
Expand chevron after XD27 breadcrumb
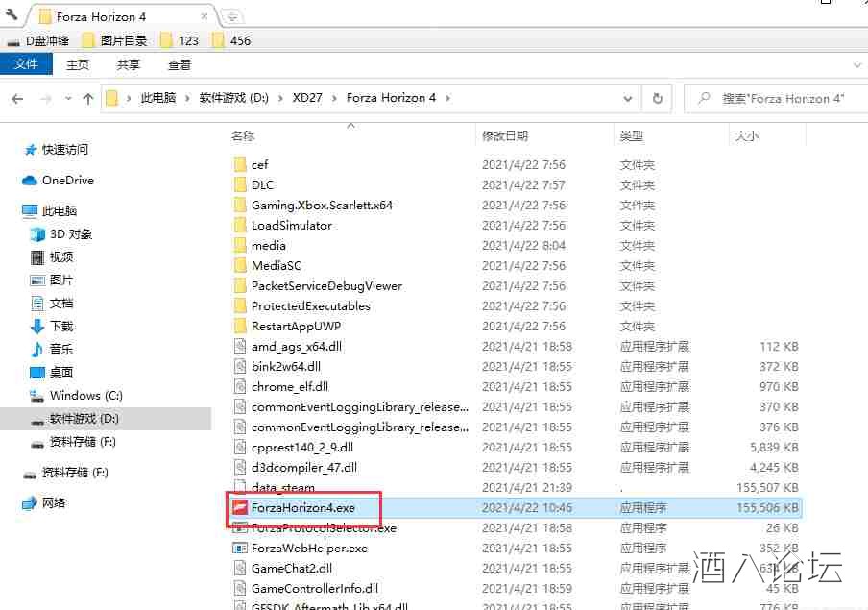pyautogui.click(x=334, y=98)
